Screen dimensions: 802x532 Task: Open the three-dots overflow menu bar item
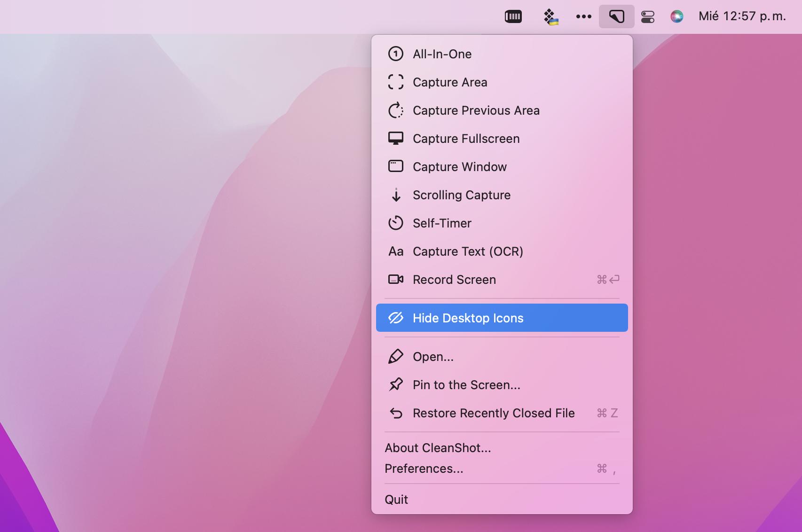click(x=583, y=16)
